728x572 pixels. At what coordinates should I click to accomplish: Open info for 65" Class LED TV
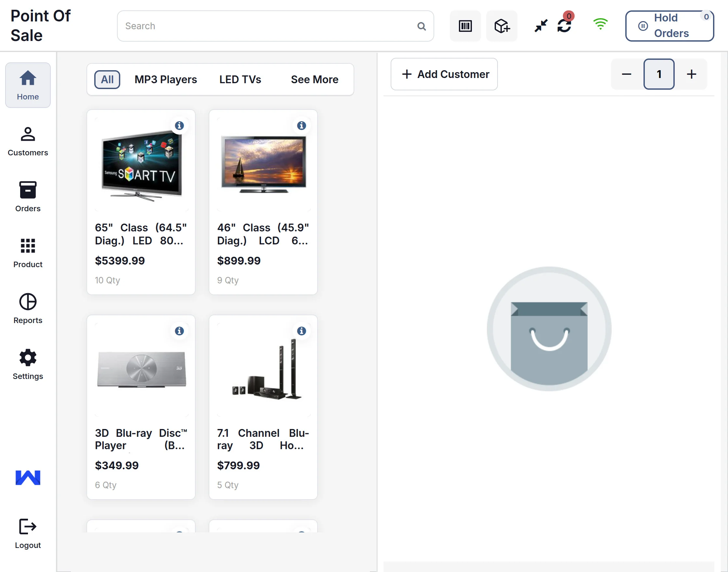[179, 125]
